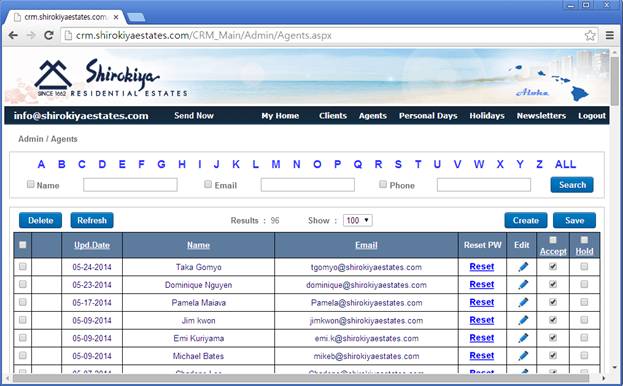Enable the Name search checkbox
Viewport: 623px width, 386px height.
click(x=31, y=184)
